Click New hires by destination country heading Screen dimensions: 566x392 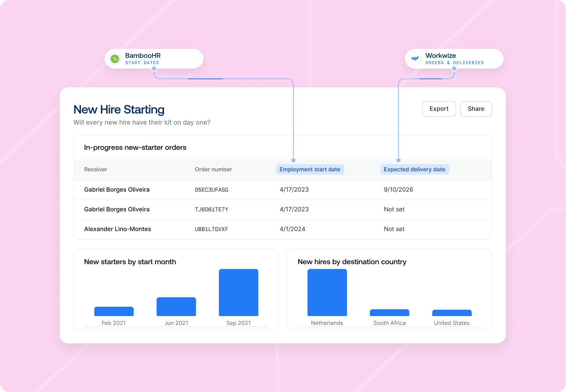[352, 262]
